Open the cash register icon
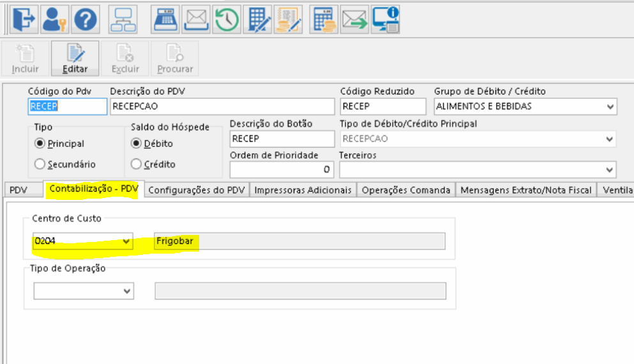The width and height of the screenshot is (634, 364). click(x=165, y=19)
